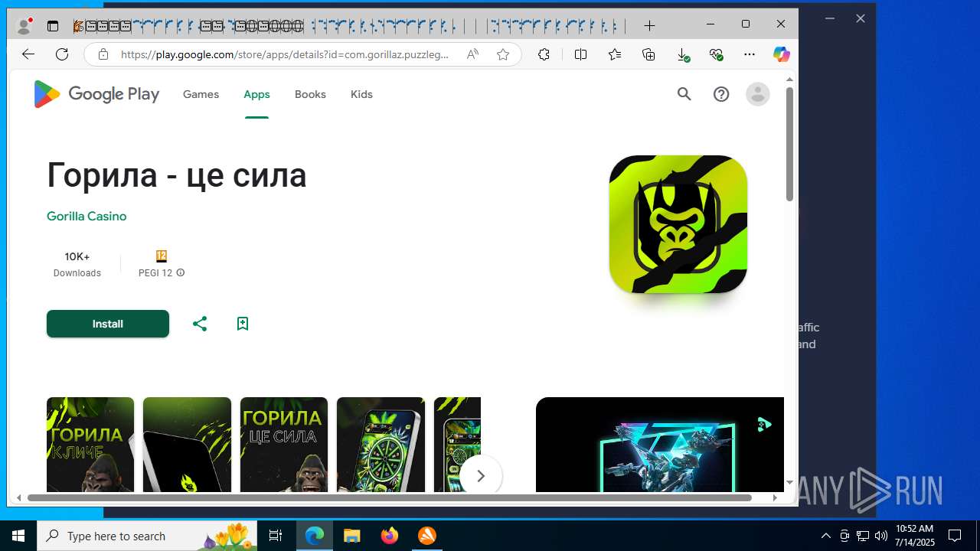This screenshot has width=980, height=551.
Task: Open Task View on the taskbar
Action: 276,536
